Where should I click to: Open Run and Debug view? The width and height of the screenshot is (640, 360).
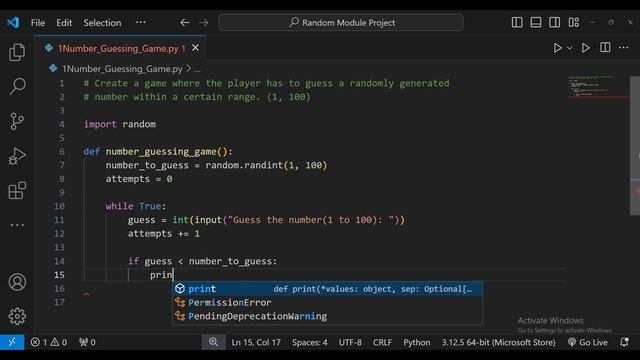tap(17, 156)
